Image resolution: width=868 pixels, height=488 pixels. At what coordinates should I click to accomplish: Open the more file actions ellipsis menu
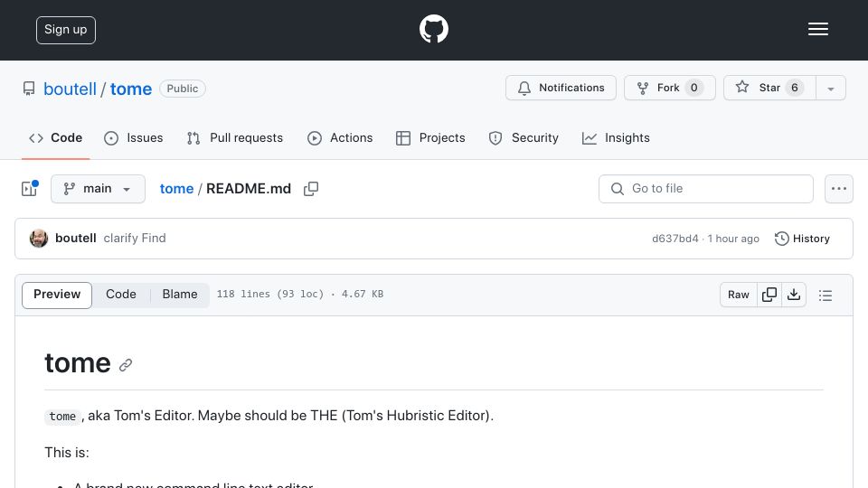coord(839,189)
